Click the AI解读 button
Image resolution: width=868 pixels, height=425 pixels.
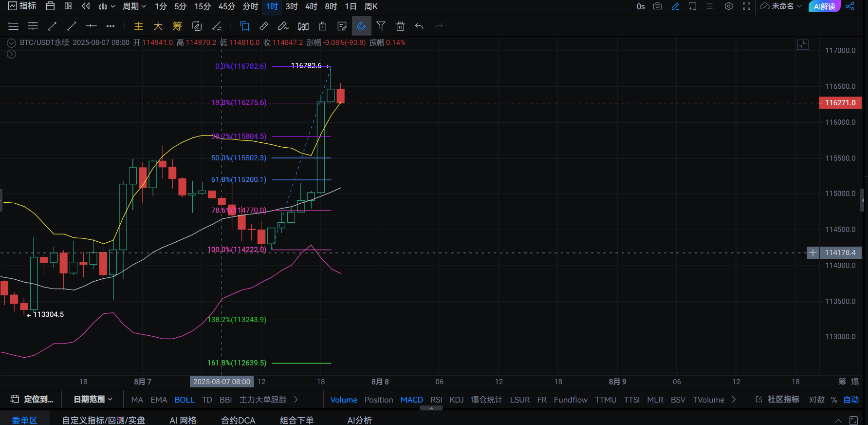tap(824, 6)
